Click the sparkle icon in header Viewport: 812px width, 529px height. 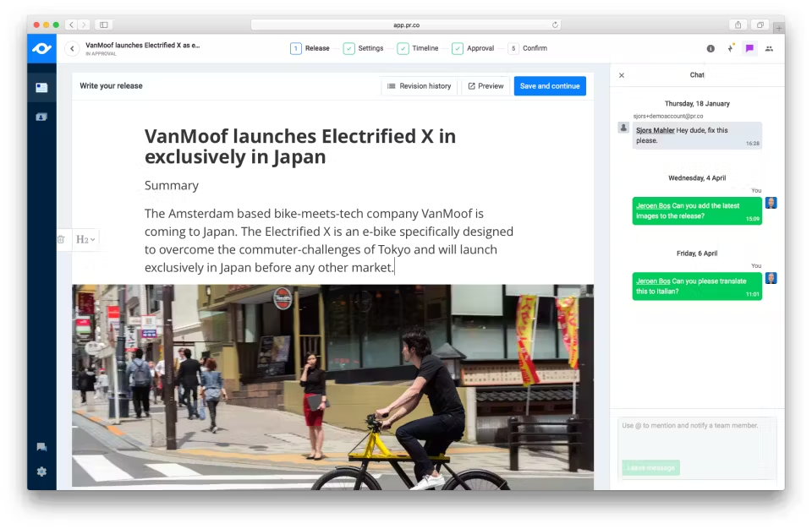(x=730, y=48)
